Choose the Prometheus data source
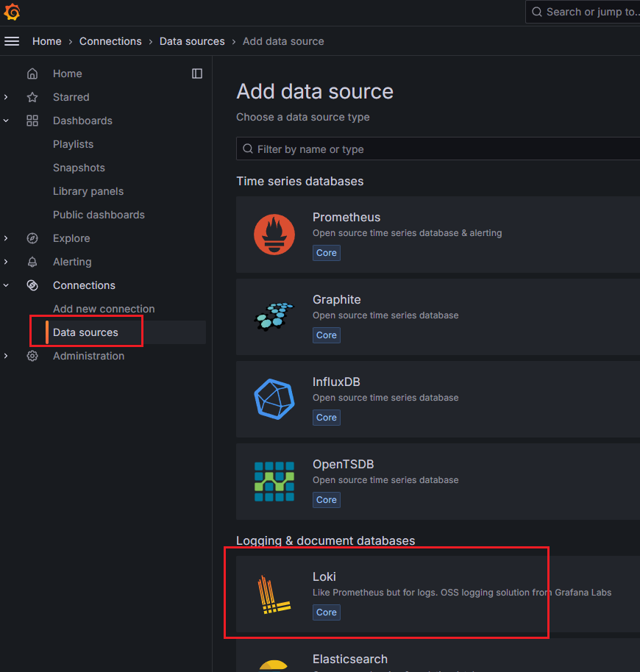The image size is (640, 672). pos(438,235)
